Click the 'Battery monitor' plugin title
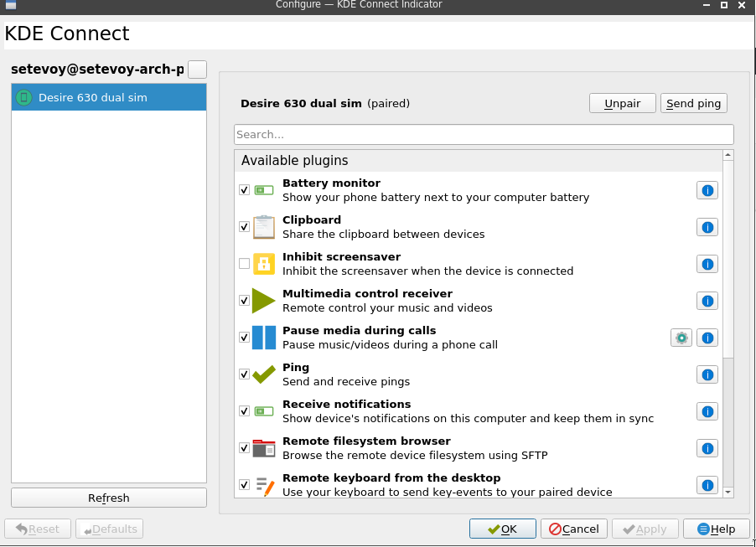This screenshot has width=756, height=547. (x=331, y=183)
